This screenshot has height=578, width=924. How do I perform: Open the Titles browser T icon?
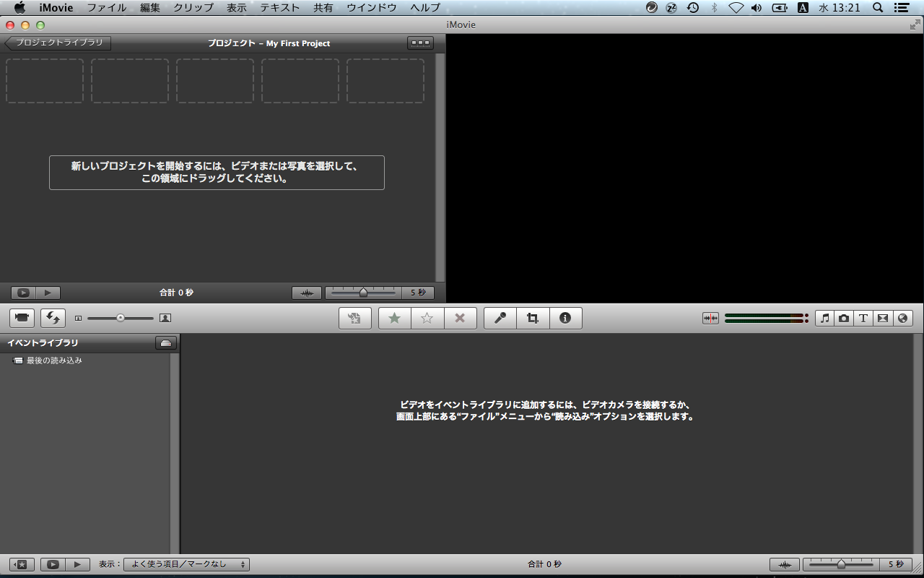863,318
